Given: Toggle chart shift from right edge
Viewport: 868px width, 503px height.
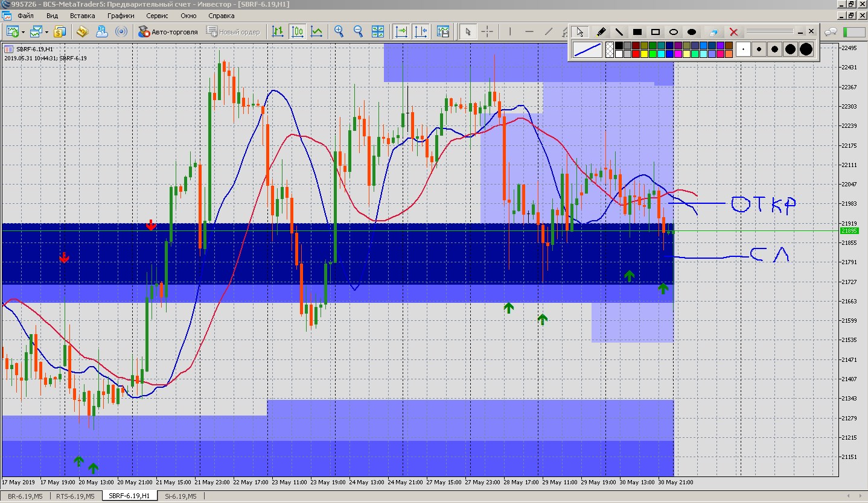Looking at the screenshot, I should (x=421, y=31).
